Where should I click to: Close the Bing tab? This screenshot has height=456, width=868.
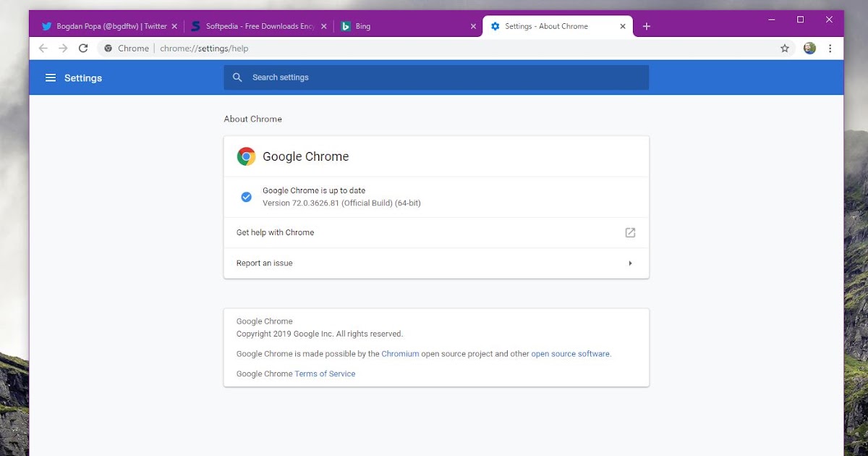click(x=473, y=26)
